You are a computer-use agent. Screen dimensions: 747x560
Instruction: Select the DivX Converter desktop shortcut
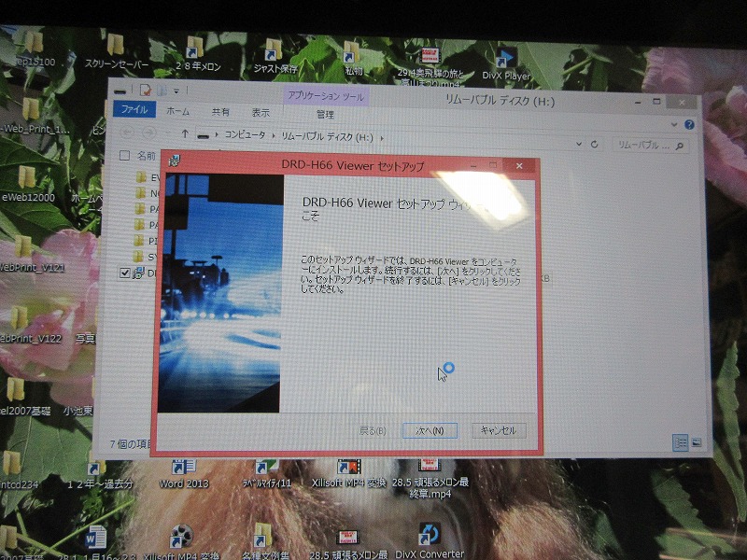[430, 541]
